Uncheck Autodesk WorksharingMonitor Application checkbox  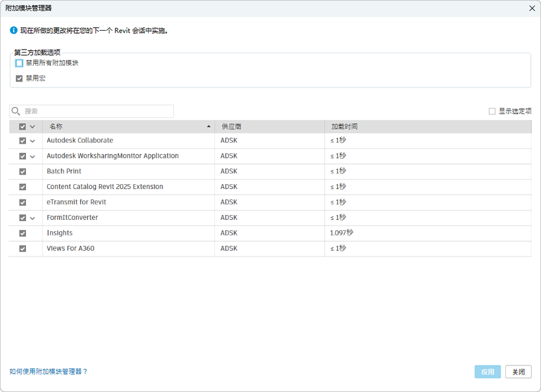click(x=23, y=156)
